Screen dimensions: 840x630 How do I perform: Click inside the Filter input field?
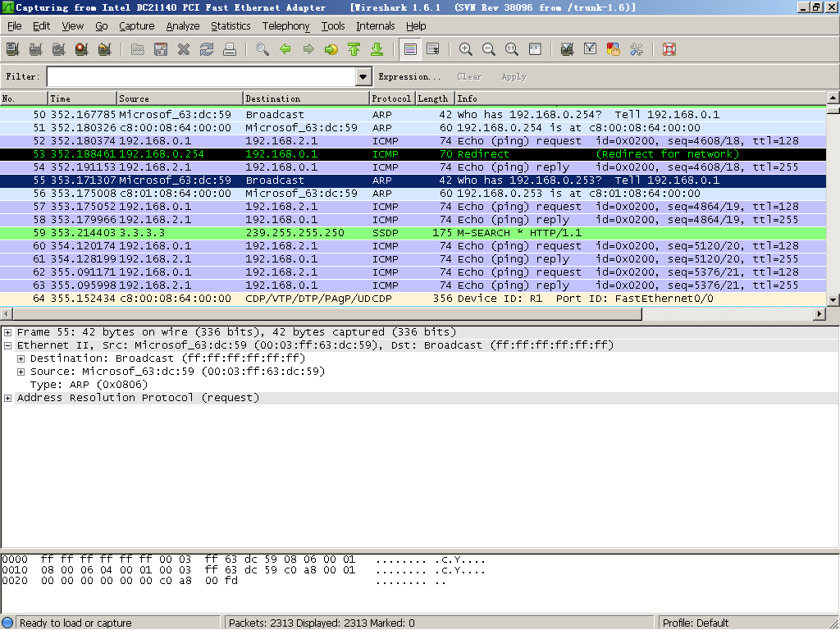click(202, 76)
